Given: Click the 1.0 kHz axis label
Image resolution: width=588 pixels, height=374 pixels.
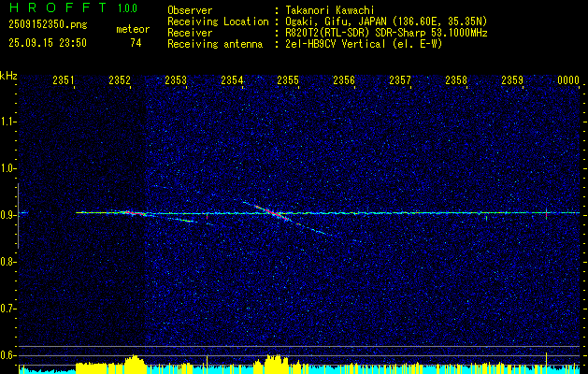Looking at the screenshot, I should click(7, 168).
